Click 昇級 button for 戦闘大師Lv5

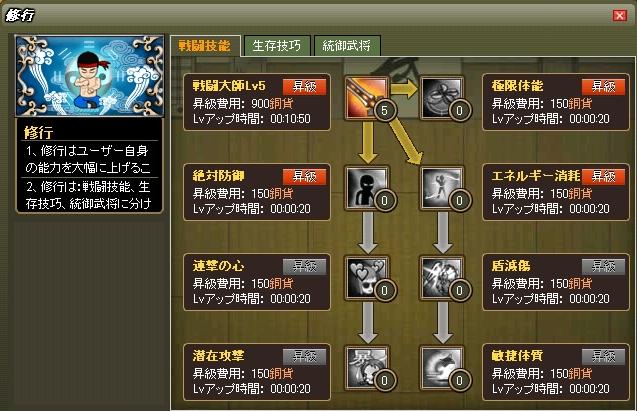click(x=304, y=87)
